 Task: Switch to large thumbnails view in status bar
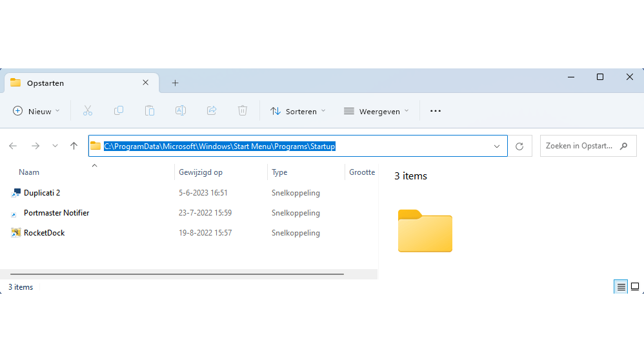pyautogui.click(x=635, y=287)
